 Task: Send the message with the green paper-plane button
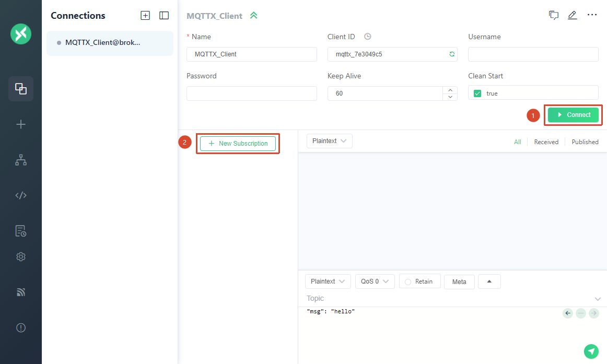click(x=591, y=351)
